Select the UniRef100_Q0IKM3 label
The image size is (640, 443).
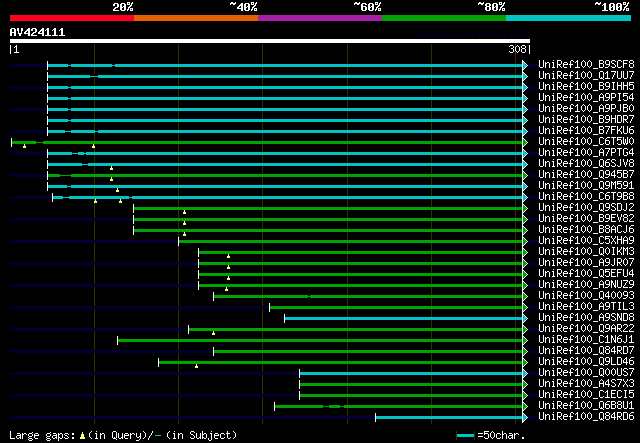click(586, 252)
